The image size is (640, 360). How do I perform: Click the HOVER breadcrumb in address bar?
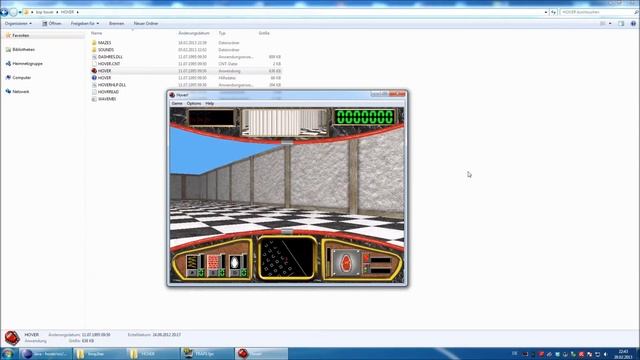tap(67, 12)
